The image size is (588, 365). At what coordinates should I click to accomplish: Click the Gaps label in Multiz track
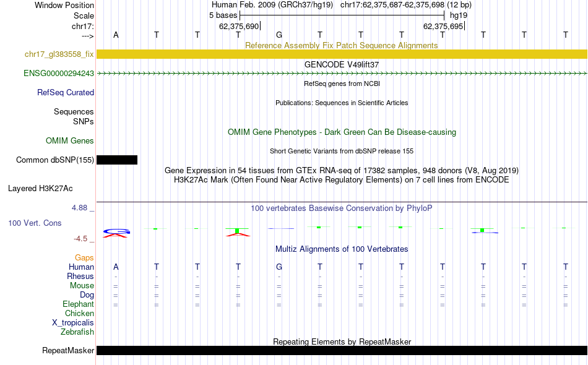click(x=84, y=258)
